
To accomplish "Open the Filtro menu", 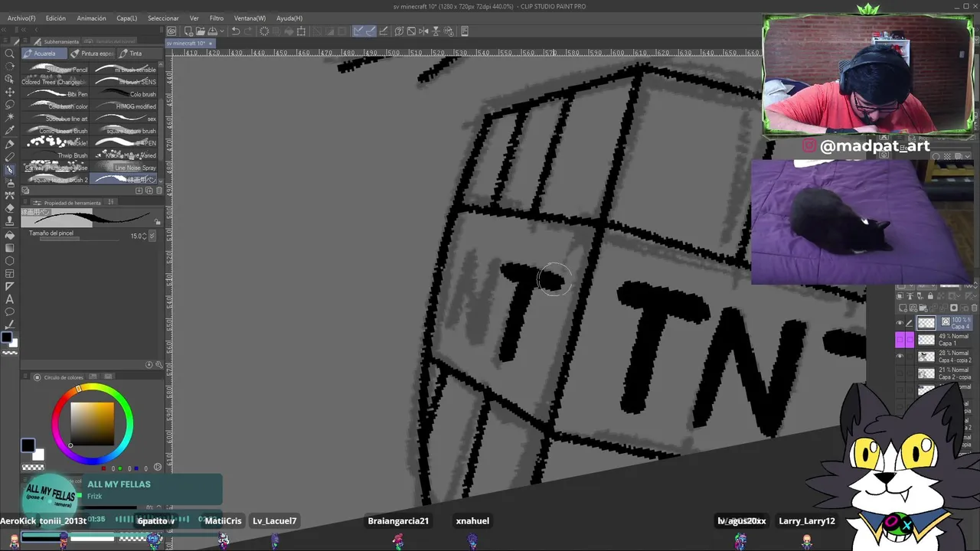I will point(217,18).
